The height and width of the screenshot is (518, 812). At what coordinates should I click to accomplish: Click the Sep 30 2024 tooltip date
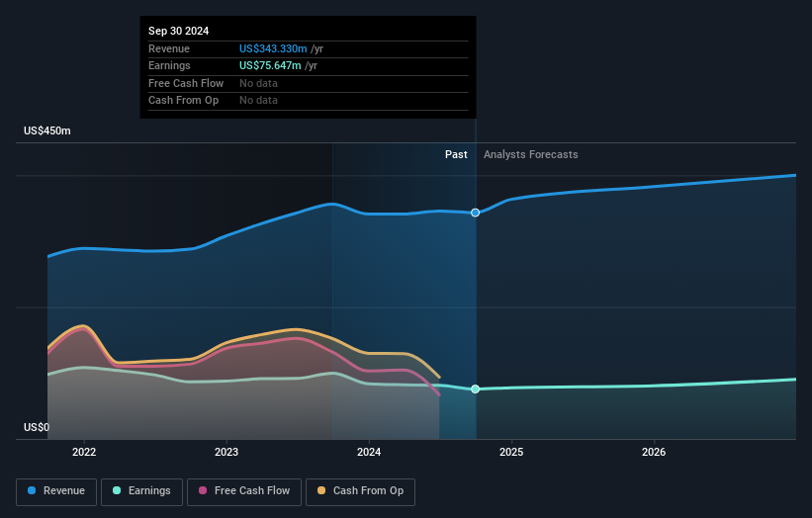coord(179,31)
